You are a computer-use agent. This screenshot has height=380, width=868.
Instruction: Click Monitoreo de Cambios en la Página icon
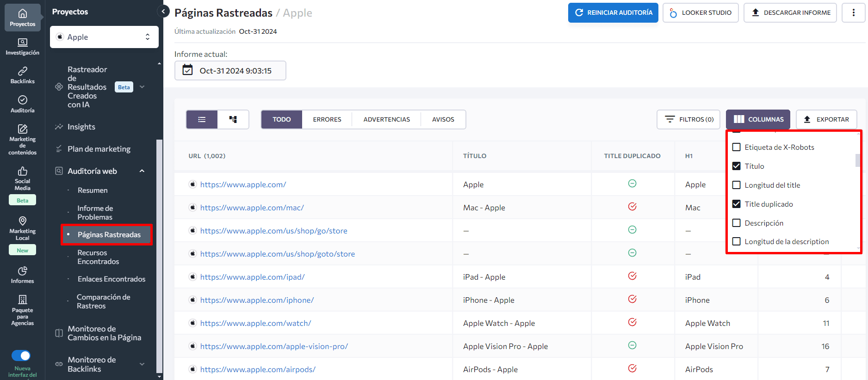coord(59,333)
